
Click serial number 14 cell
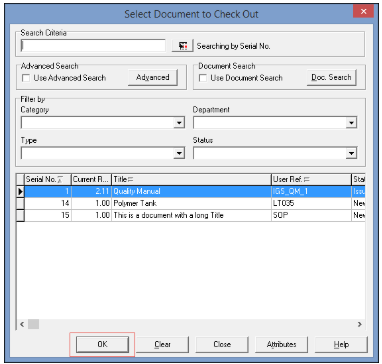[48, 203]
